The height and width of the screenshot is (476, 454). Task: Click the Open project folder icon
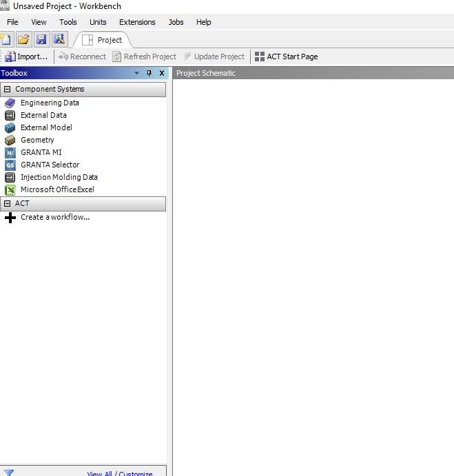coord(23,39)
